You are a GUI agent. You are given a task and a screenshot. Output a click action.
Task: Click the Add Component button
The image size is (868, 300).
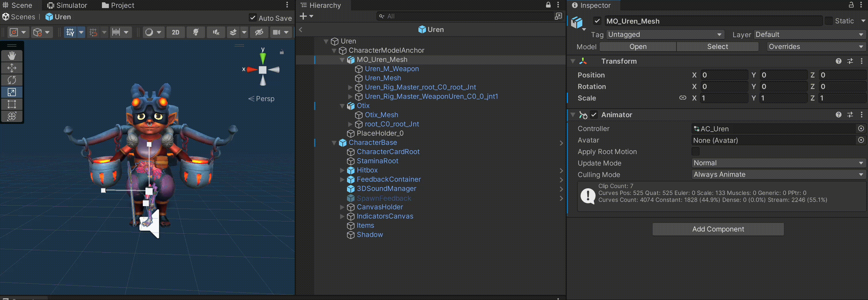718,229
